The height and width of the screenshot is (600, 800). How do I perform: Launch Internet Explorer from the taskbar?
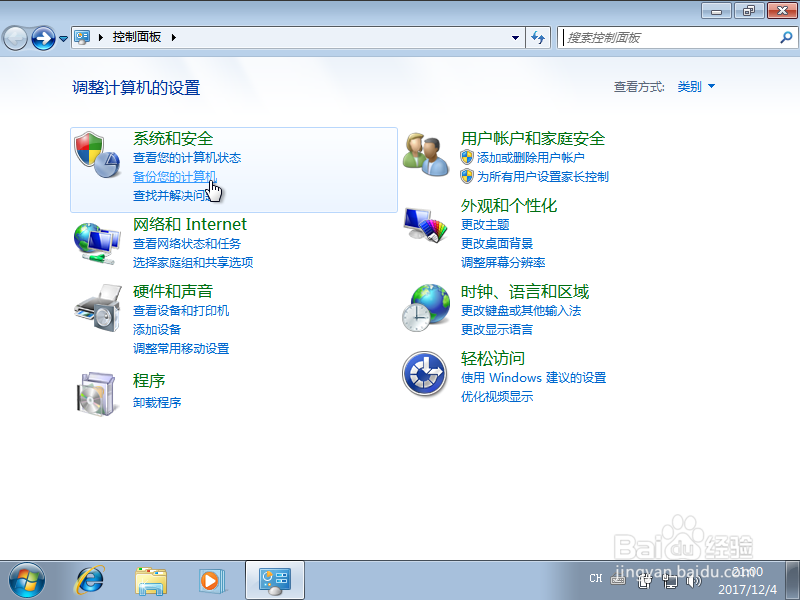pyautogui.click(x=90, y=580)
